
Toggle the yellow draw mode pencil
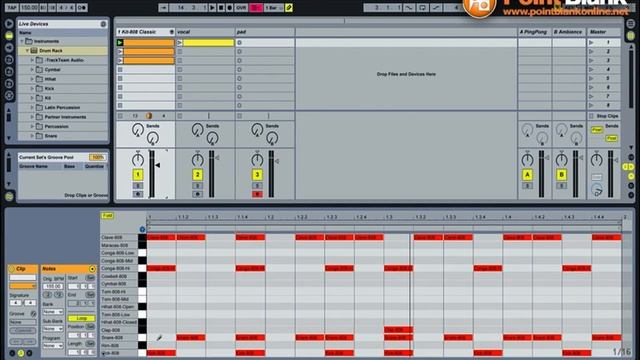click(289, 7)
